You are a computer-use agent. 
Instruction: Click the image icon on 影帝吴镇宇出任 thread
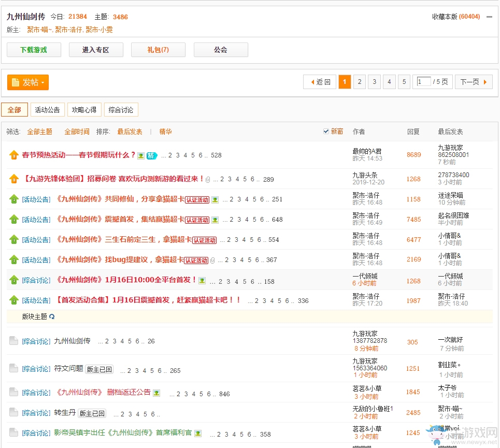pyautogui.click(x=198, y=433)
